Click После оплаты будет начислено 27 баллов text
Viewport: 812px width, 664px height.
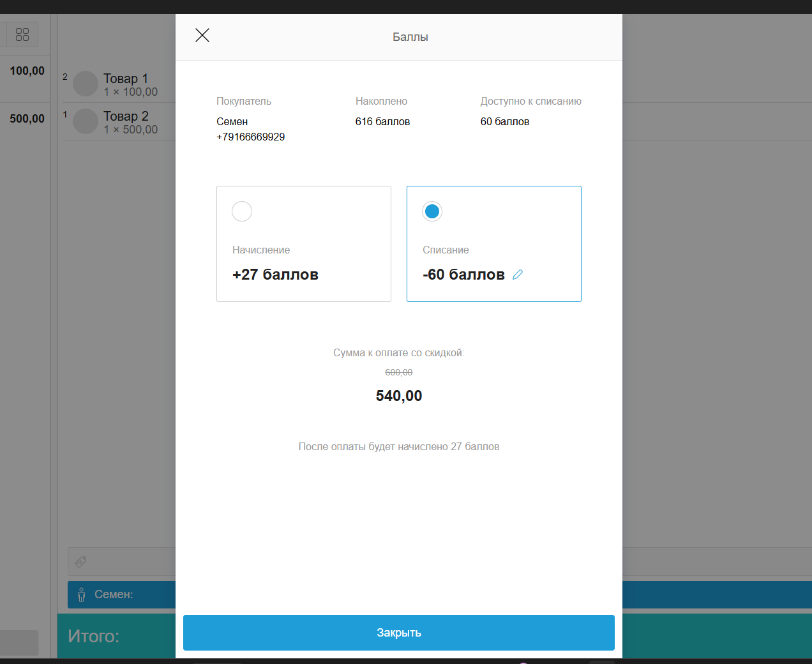[399, 446]
